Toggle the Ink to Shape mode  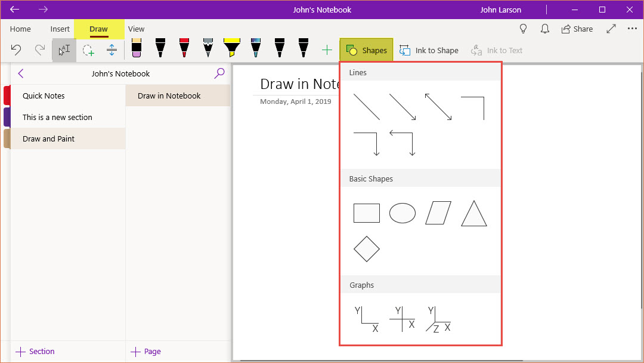point(429,51)
